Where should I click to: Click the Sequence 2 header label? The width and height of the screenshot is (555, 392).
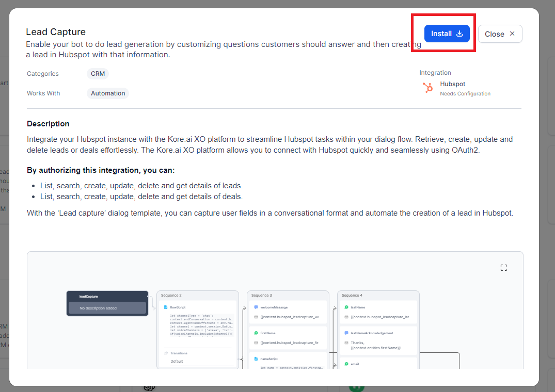pyautogui.click(x=171, y=295)
